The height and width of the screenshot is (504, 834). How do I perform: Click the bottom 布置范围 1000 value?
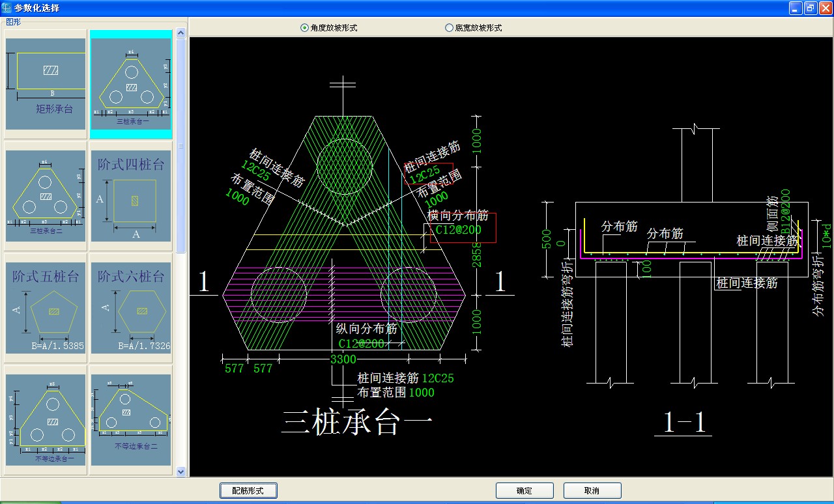422,393
